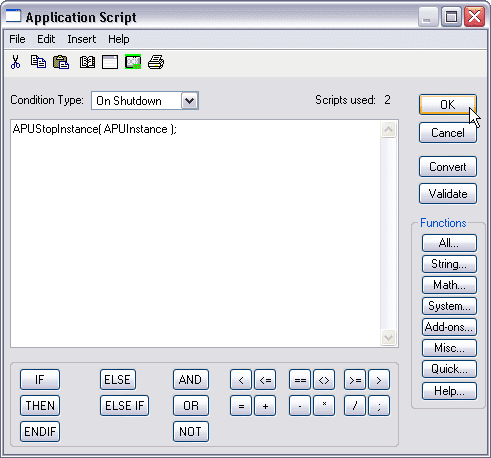Screen dimensions: 491x458
Task: Click the blank window toolbar icon
Action: pos(110,62)
